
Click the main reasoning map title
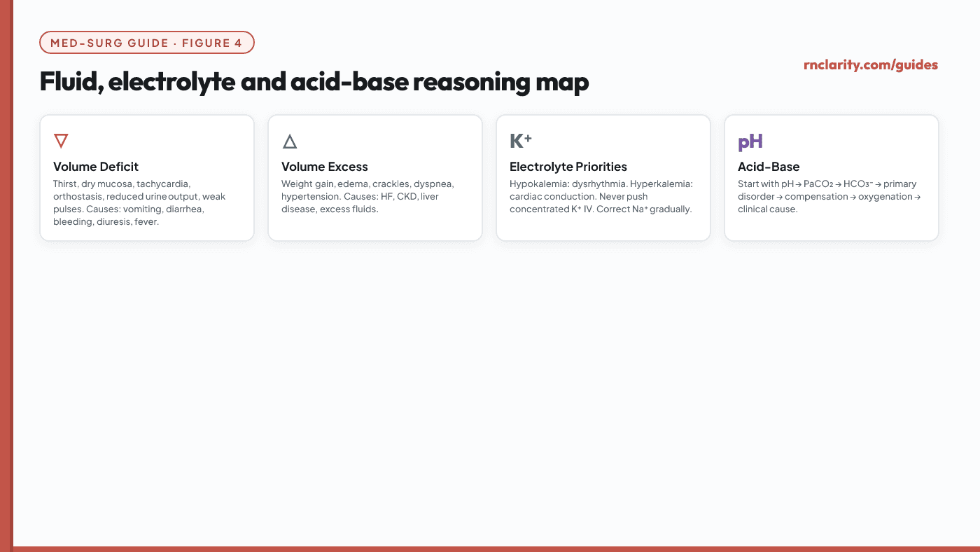coord(314,82)
